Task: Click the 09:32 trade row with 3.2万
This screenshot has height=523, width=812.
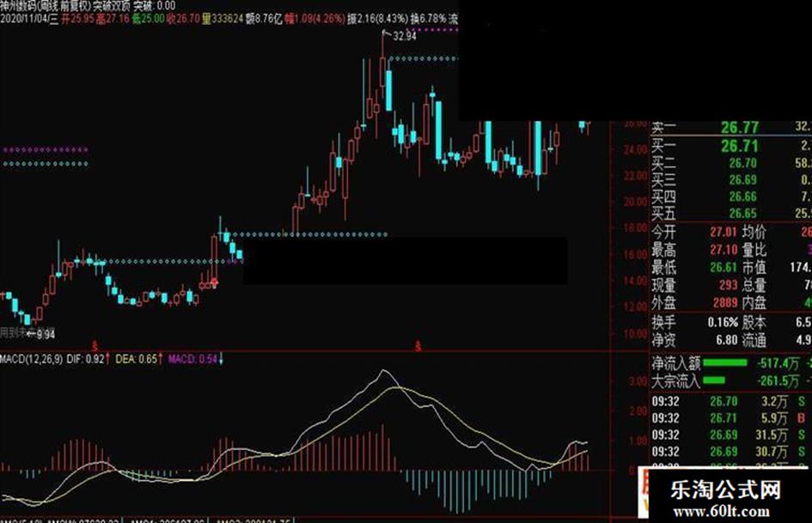Action: pos(730,401)
